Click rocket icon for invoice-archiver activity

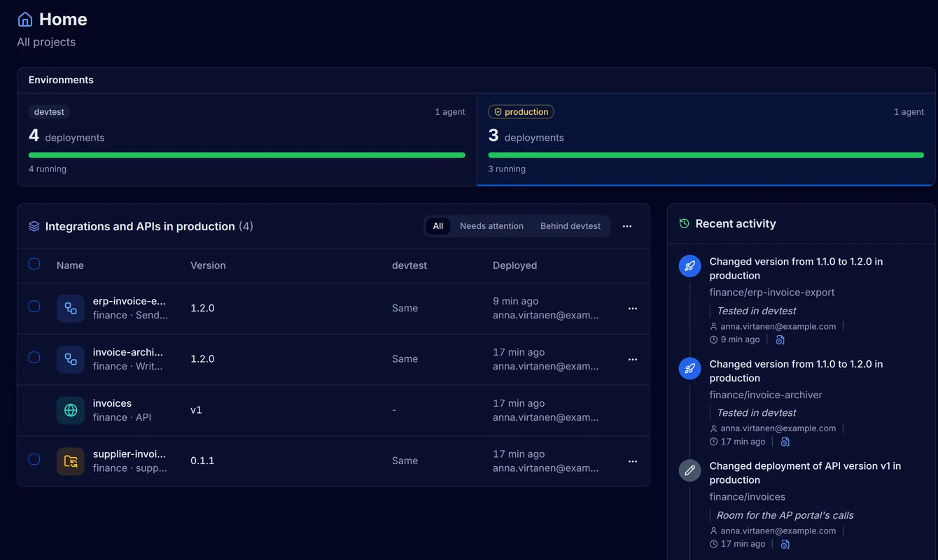[689, 368]
